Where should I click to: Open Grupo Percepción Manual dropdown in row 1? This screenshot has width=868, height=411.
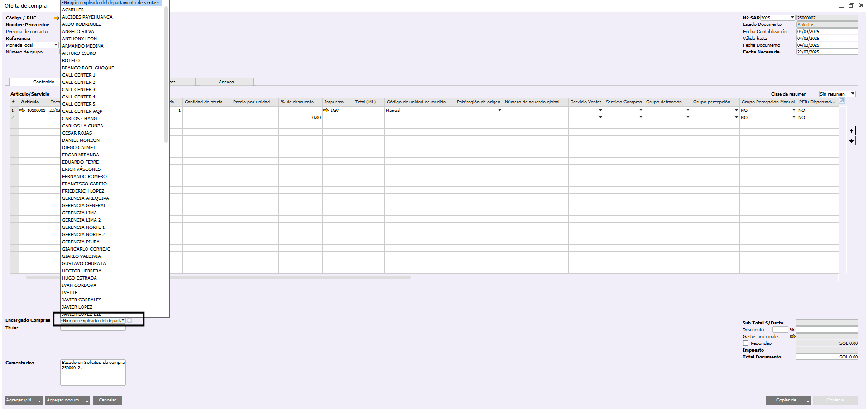[x=794, y=110]
